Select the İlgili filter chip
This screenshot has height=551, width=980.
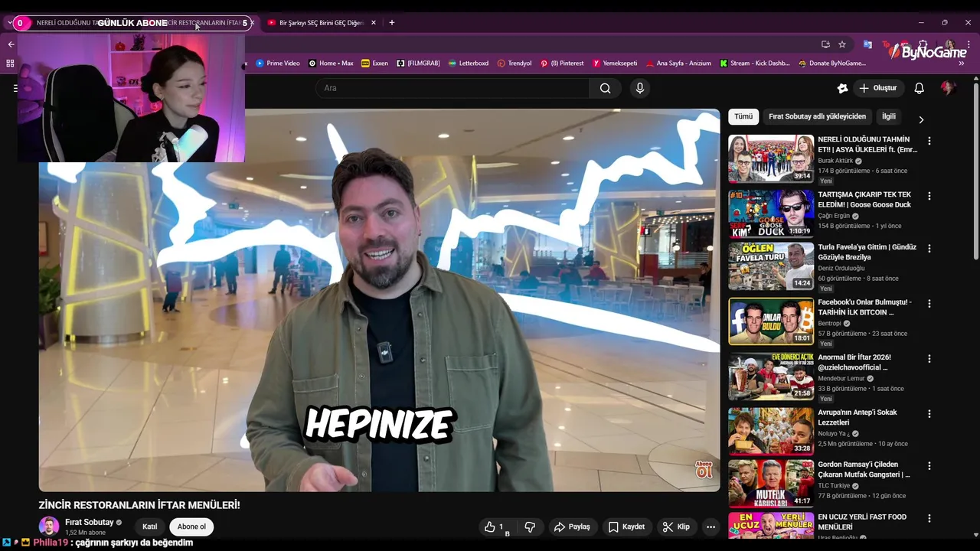tap(888, 116)
